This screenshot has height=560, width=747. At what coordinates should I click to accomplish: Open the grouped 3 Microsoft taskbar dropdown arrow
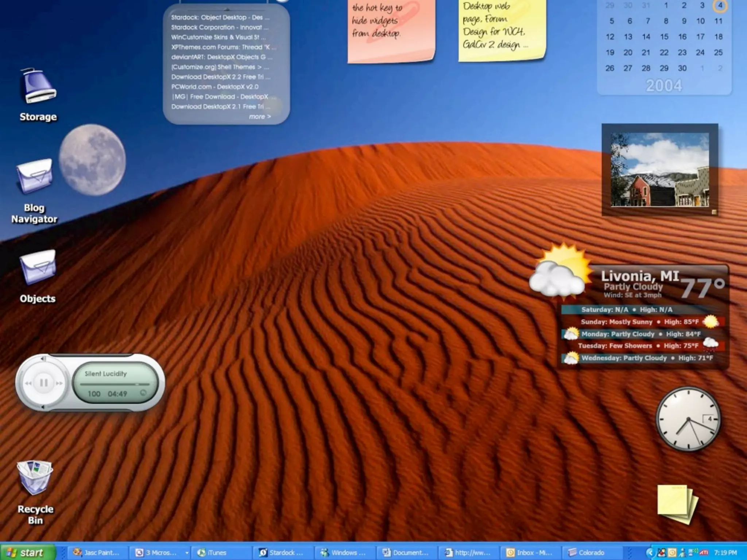pyautogui.click(x=187, y=553)
